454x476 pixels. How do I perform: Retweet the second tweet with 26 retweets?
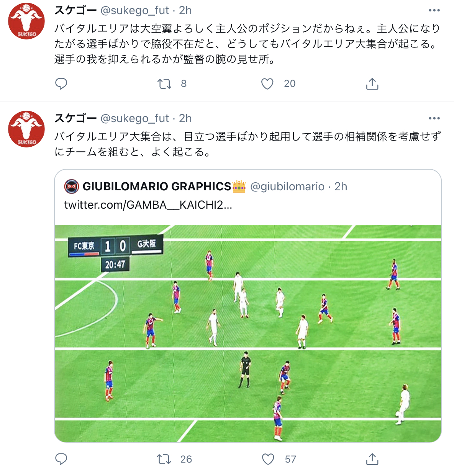[164, 459]
